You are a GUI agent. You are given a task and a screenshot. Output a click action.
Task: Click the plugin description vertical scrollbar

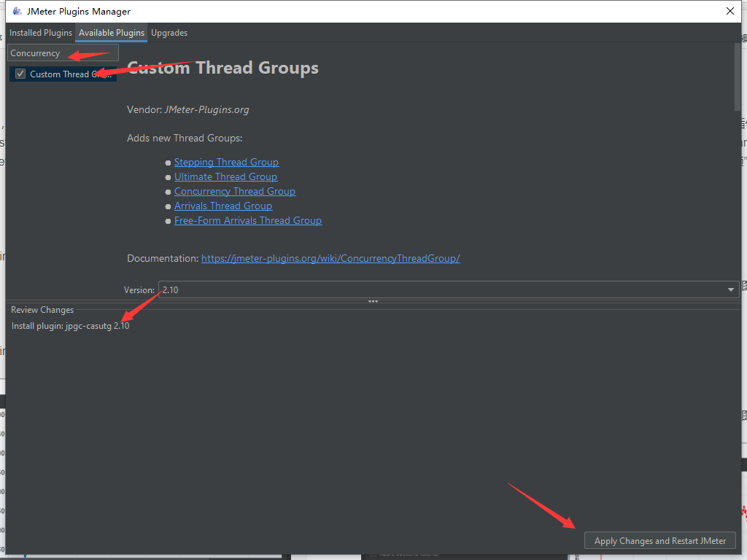738,77
